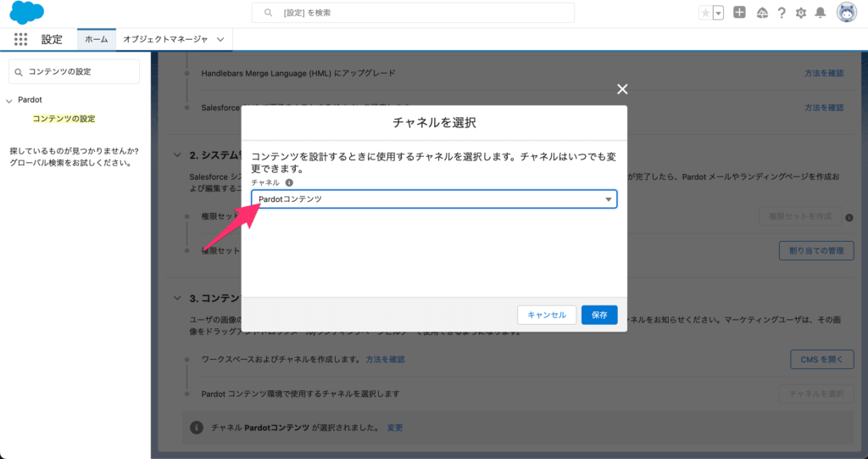
Task: Open the Pardotコンテンツ channel dropdown
Action: (x=434, y=199)
